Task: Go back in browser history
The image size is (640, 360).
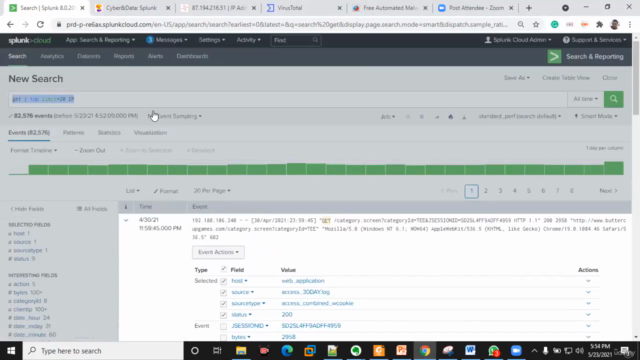Action: [10, 24]
